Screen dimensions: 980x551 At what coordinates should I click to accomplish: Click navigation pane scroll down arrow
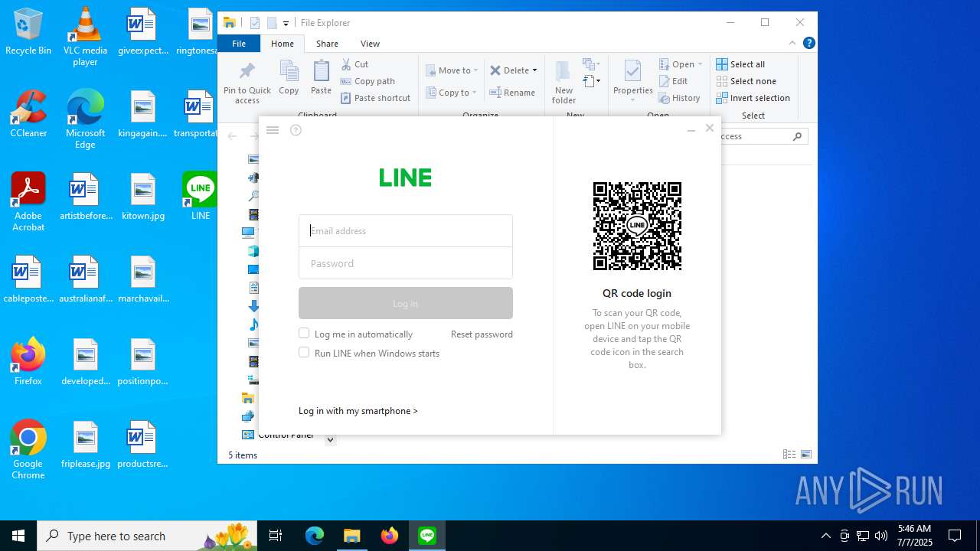tap(330, 440)
